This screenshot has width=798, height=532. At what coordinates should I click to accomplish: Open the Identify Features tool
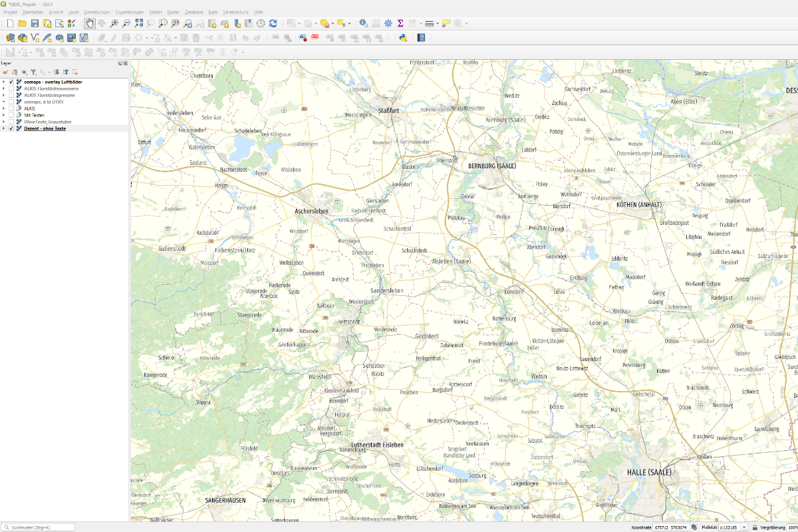tap(363, 23)
